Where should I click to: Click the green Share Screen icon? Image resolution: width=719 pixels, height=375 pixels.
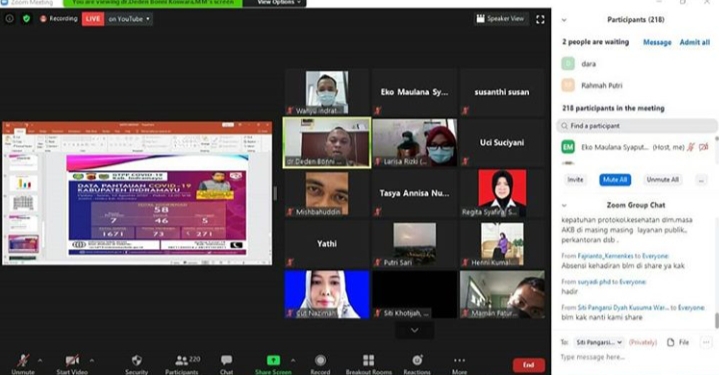click(273, 360)
